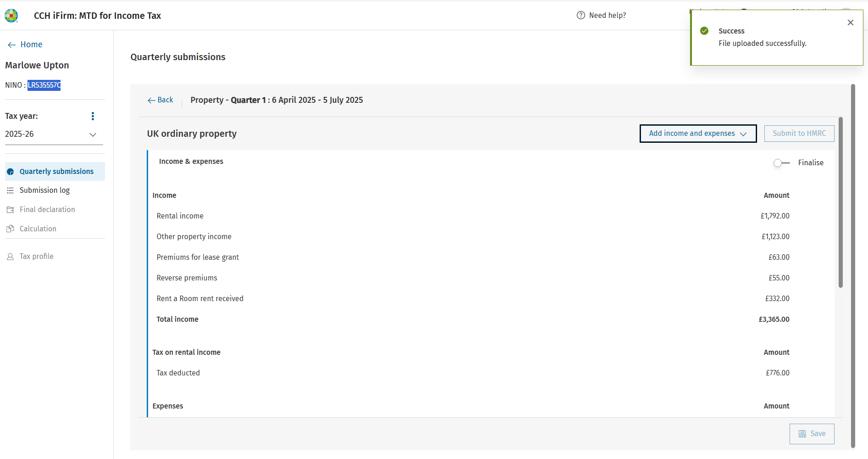868x459 pixels.
Task: Click the Submission log list icon
Action: pyautogui.click(x=10, y=190)
